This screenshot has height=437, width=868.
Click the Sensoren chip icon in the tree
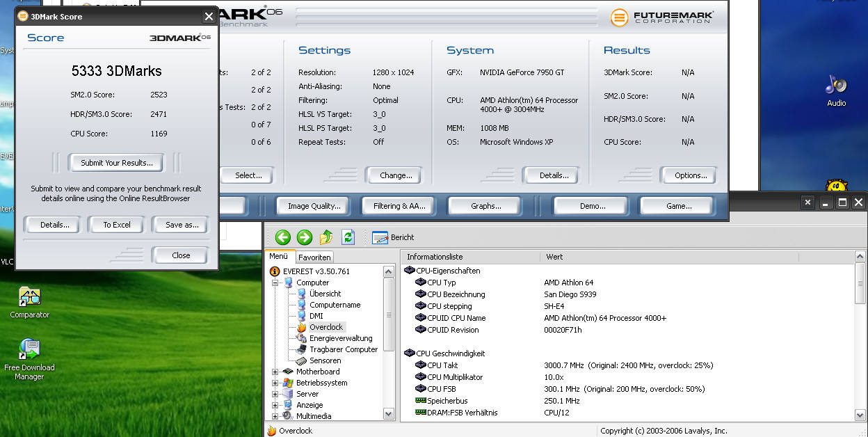pyautogui.click(x=302, y=360)
